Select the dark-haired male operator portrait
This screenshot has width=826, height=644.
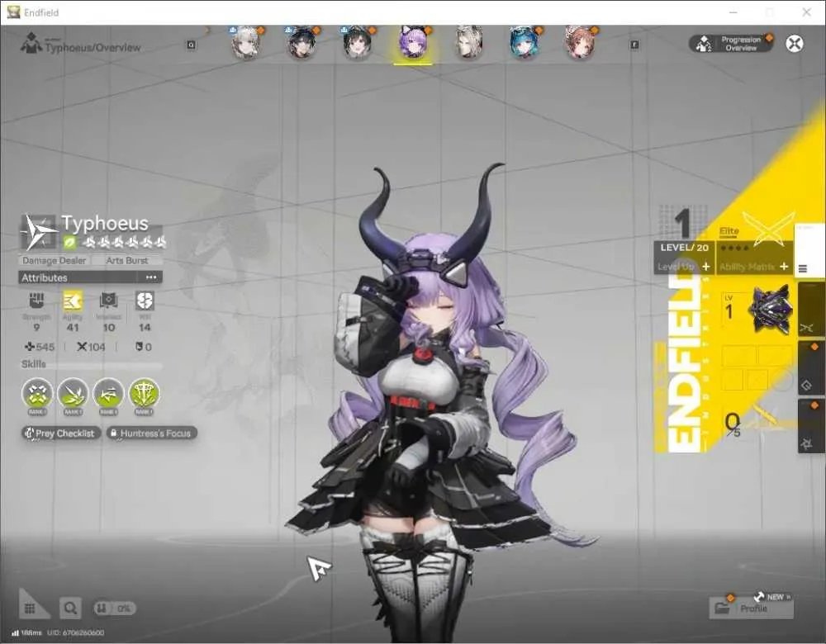tap(301, 42)
